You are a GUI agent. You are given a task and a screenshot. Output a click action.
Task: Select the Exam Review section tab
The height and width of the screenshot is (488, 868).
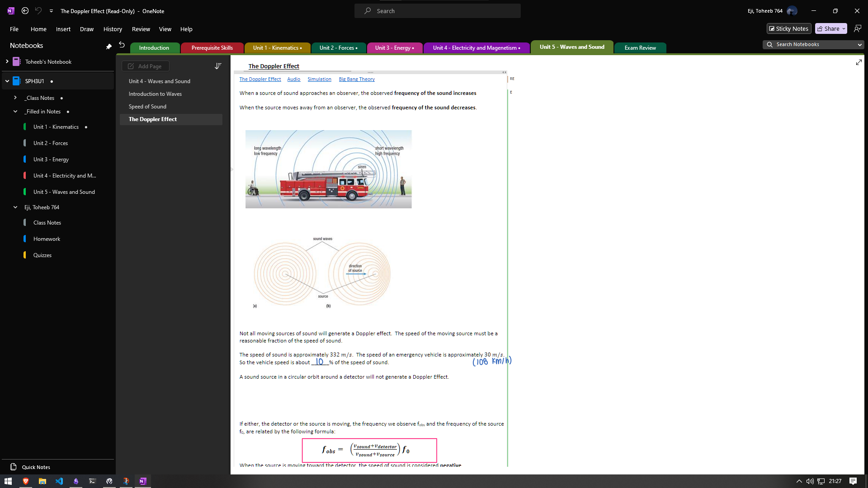(640, 48)
